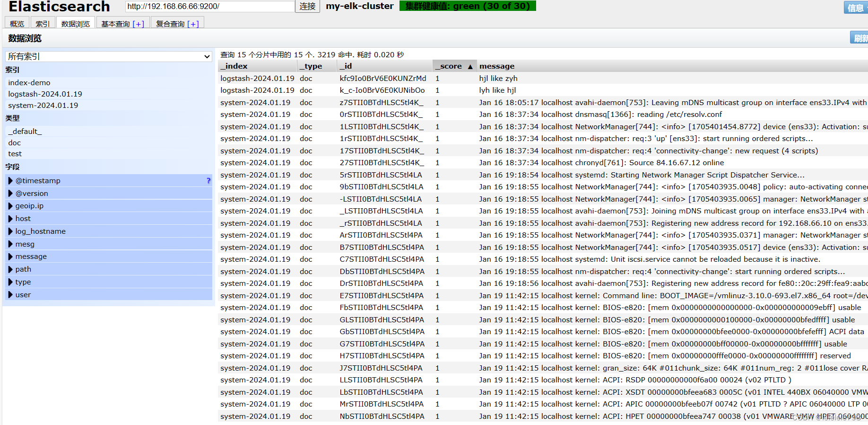Select document id 1LSTII0BTdHLSC5tl4K_

(382, 126)
